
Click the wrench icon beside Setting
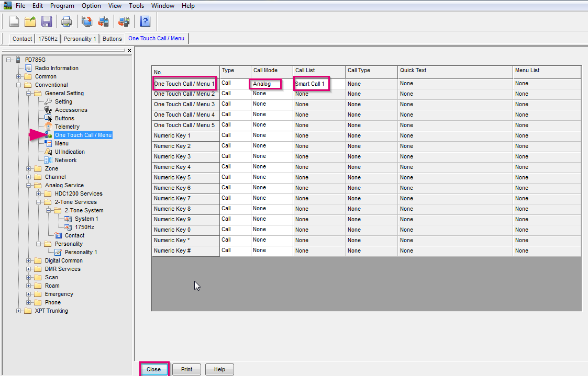48,101
